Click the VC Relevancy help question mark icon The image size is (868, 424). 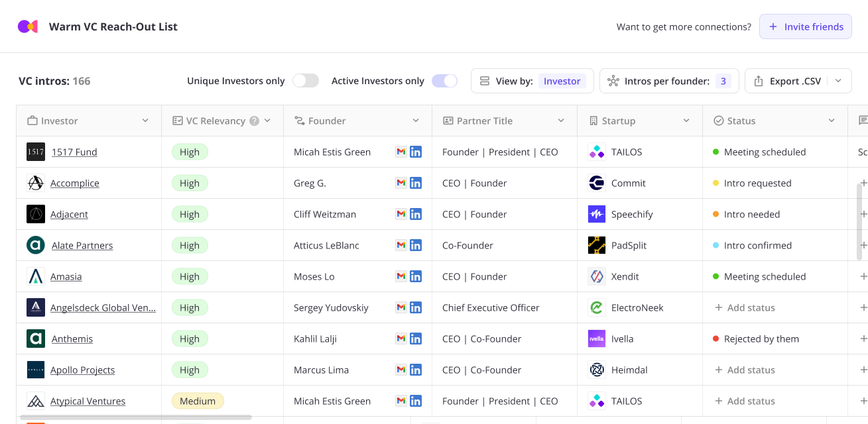[253, 121]
